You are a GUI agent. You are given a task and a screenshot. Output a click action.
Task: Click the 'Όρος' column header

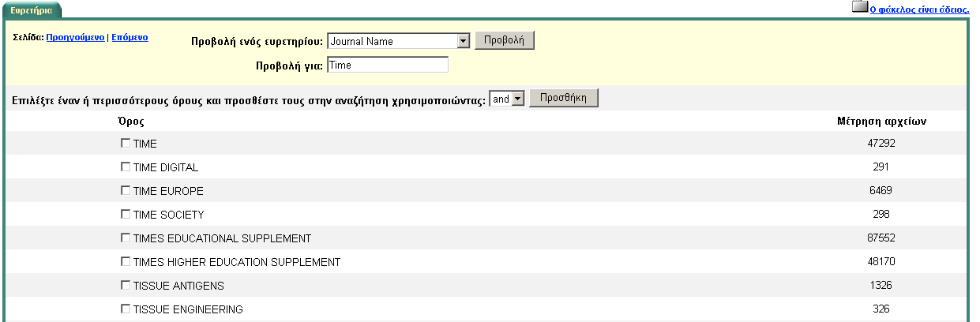[130, 122]
